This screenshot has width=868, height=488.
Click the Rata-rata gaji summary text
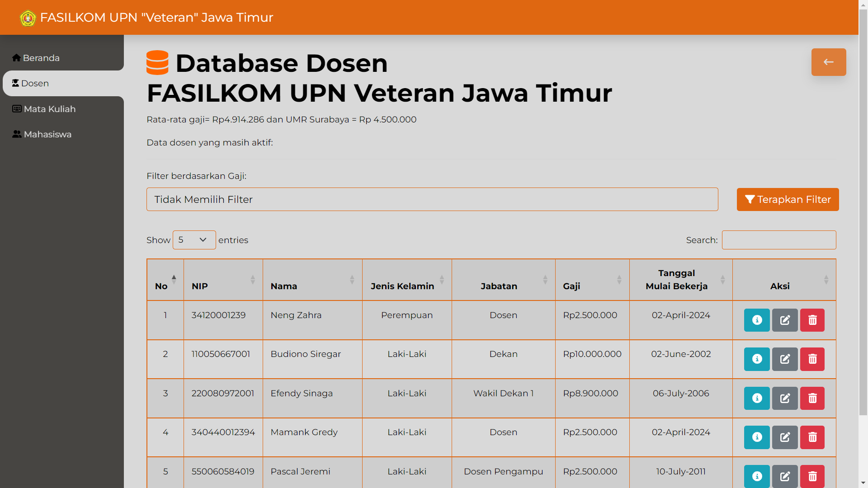(x=281, y=119)
